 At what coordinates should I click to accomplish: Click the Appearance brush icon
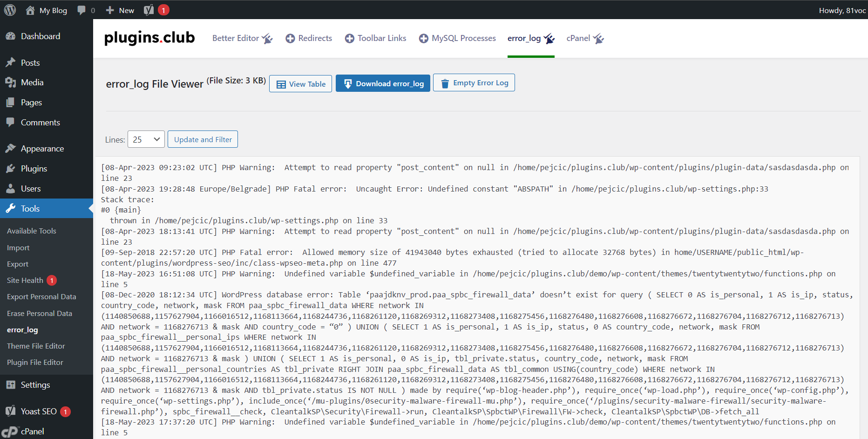(10, 149)
